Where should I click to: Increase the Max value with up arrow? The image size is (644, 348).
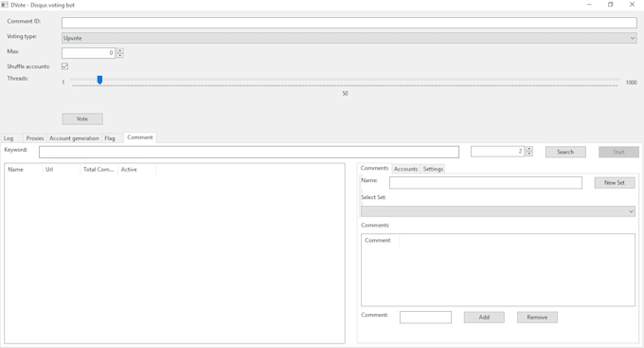[x=120, y=50]
